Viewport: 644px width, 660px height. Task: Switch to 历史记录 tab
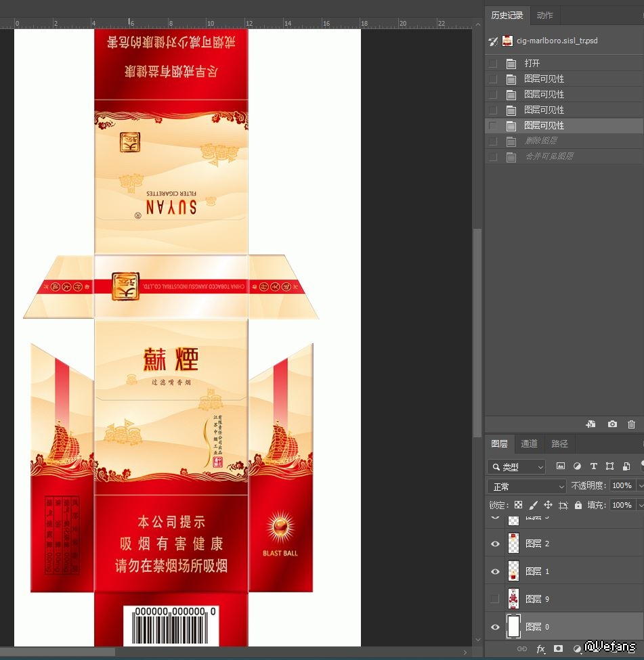[x=507, y=16]
